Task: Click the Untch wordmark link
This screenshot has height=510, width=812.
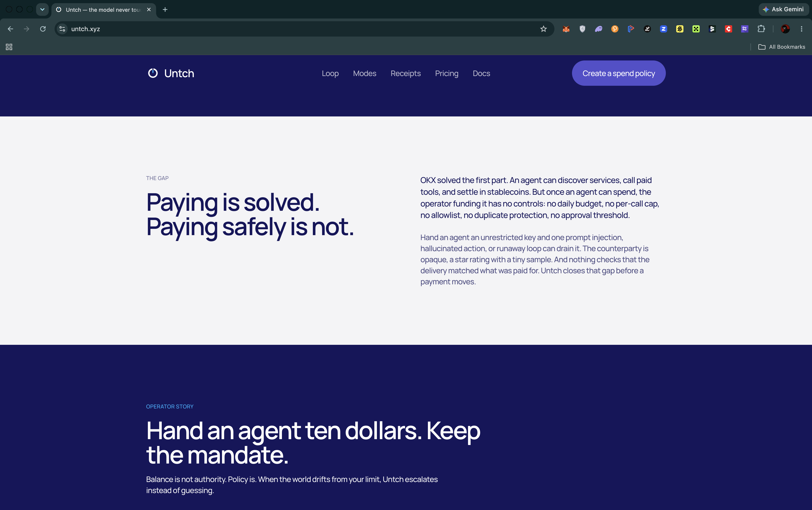Action: coord(179,73)
